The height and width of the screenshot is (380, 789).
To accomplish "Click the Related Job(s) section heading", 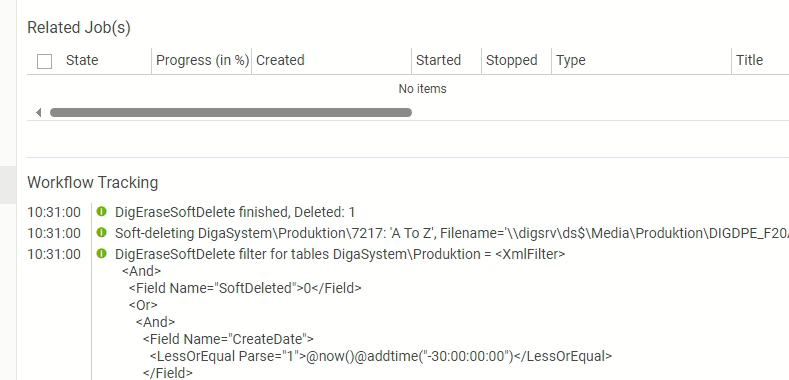I will click(x=79, y=28).
